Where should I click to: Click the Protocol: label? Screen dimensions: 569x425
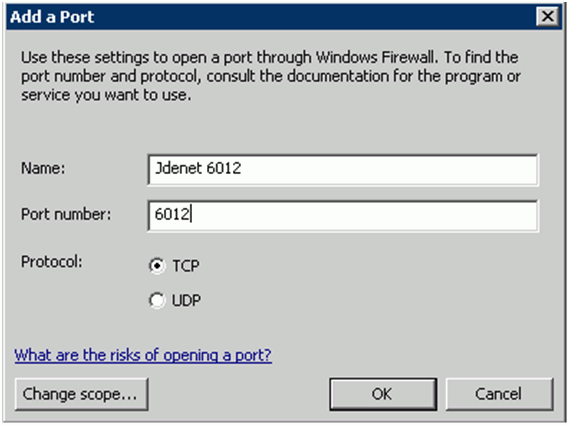[52, 261]
